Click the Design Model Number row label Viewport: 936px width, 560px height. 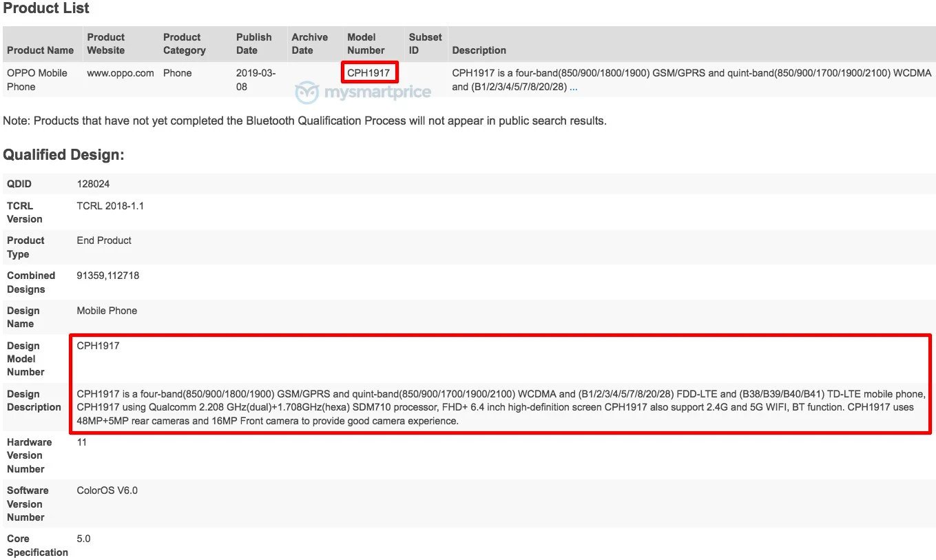click(x=26, y=359)
